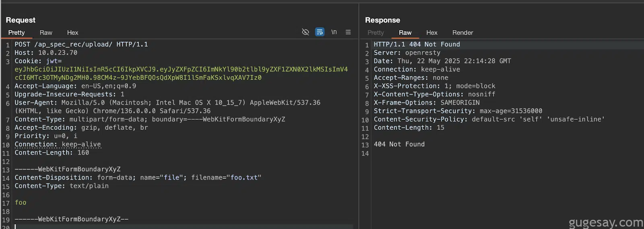Click the X-Frame-Options: SAMEORIGIN header

[427, 103]
